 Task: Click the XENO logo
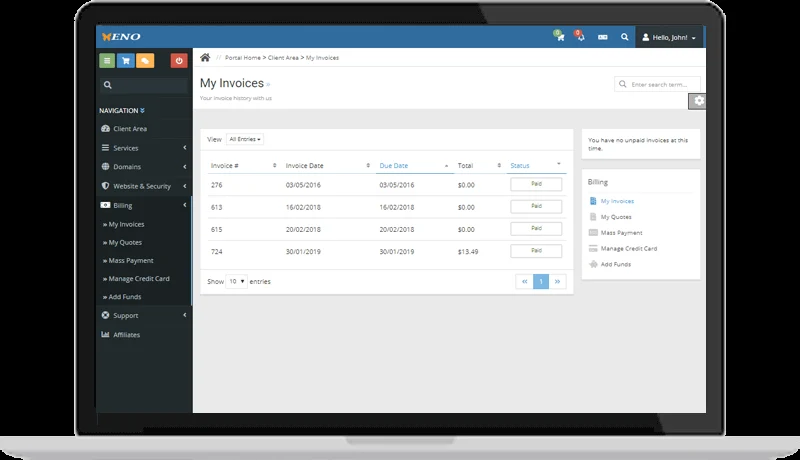[x=121, y=37]
